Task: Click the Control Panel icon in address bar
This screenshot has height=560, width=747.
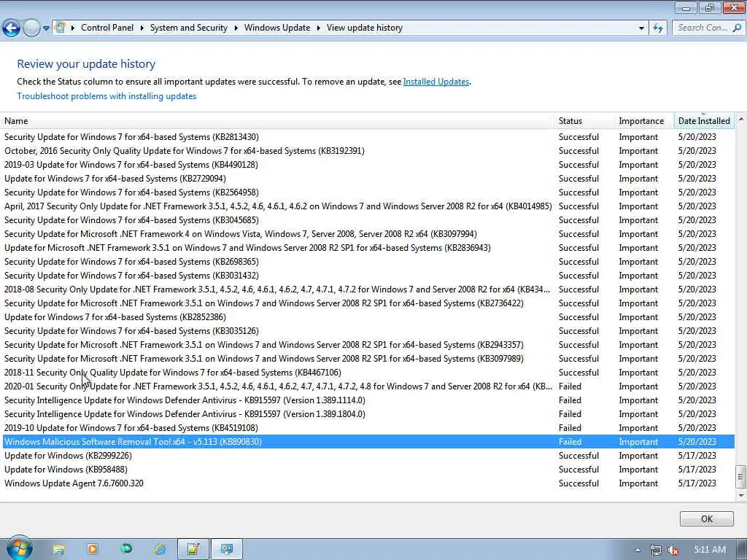Action: click(x=60, y=27)
